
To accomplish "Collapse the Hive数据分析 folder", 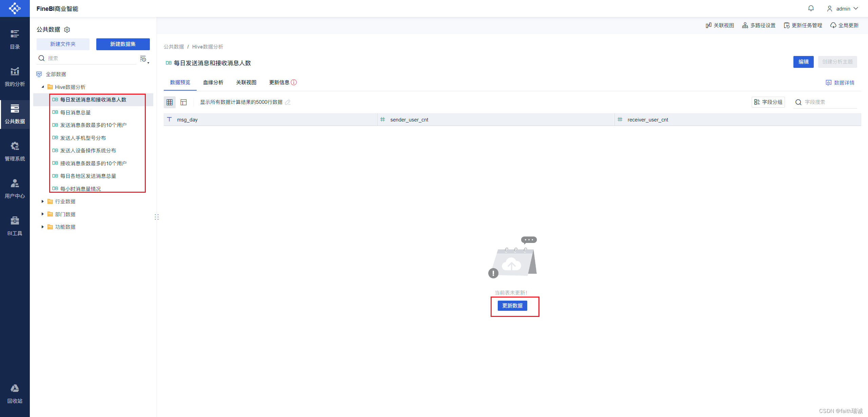I will click(x=43, y=87).
